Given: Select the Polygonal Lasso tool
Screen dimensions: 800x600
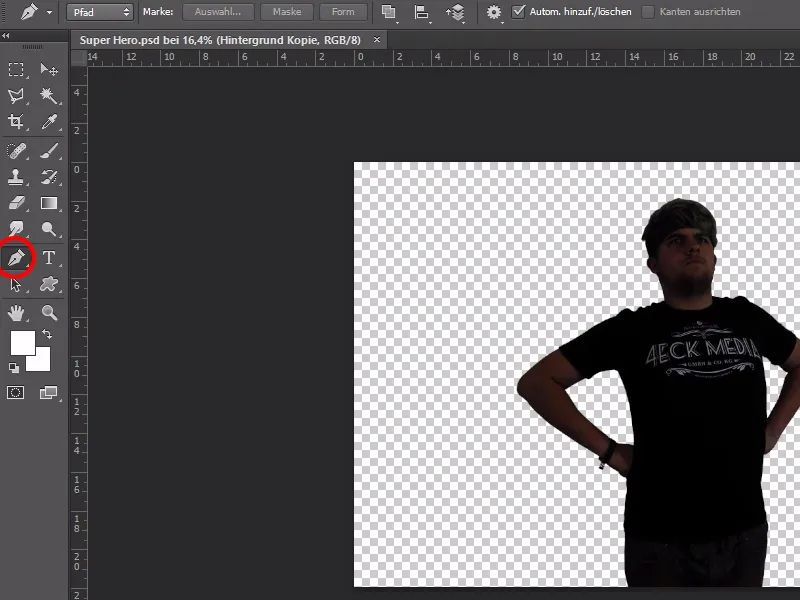Looking at the screenshot, I should tap(16, 95).
